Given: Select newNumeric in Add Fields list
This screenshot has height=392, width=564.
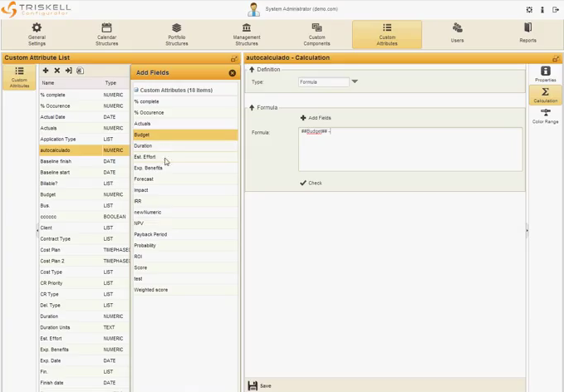Looking at the screenshot, I should point(185,212).
